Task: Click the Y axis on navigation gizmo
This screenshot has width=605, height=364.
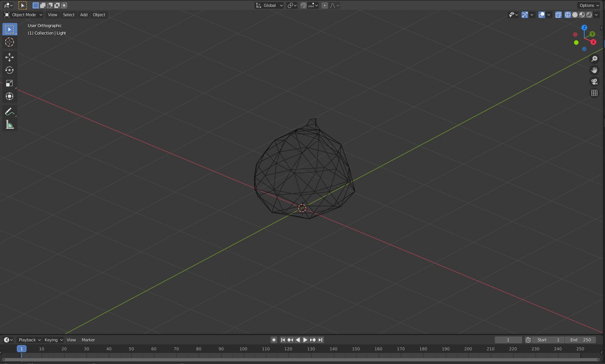Action: pyautogui.click(x=592, y=34)
